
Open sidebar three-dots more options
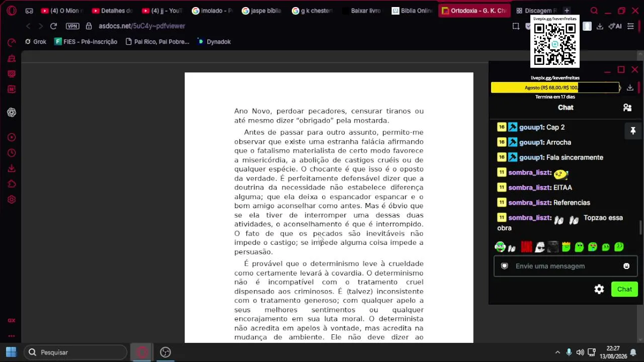coord(12,336)
